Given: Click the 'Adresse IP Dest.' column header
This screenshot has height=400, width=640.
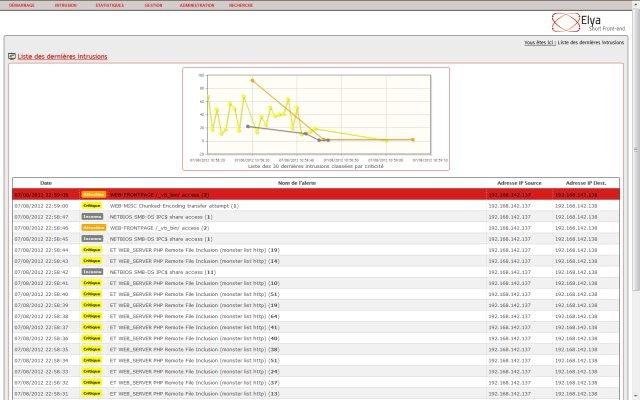Looking at the screenshot, I should [586, 183].
